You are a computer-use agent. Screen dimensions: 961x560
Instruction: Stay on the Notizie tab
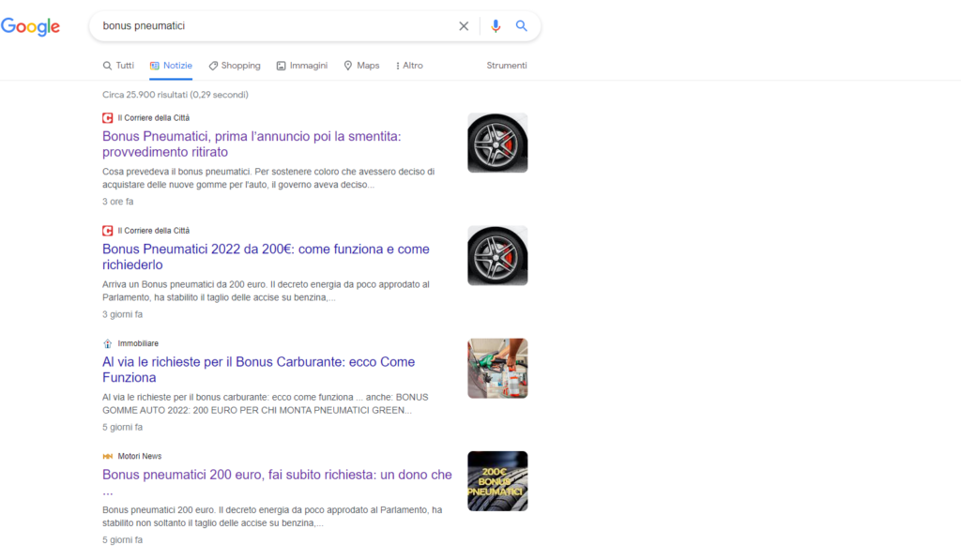(x=171, y=65)
